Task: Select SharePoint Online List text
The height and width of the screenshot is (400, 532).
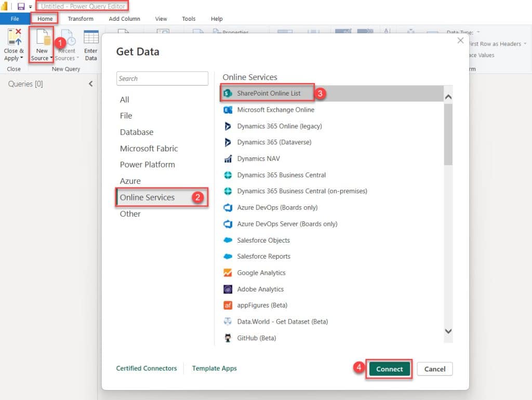Action: (269, 94)
